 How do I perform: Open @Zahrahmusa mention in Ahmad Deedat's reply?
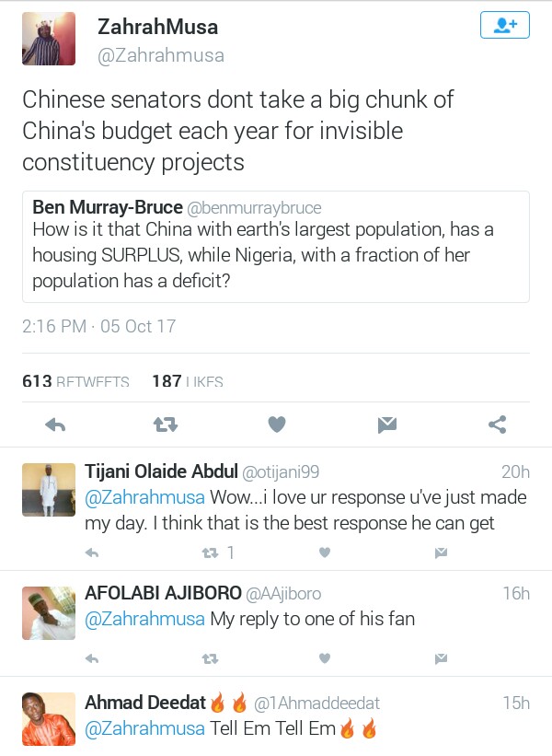pyautogui.click(x=144, y=730)
